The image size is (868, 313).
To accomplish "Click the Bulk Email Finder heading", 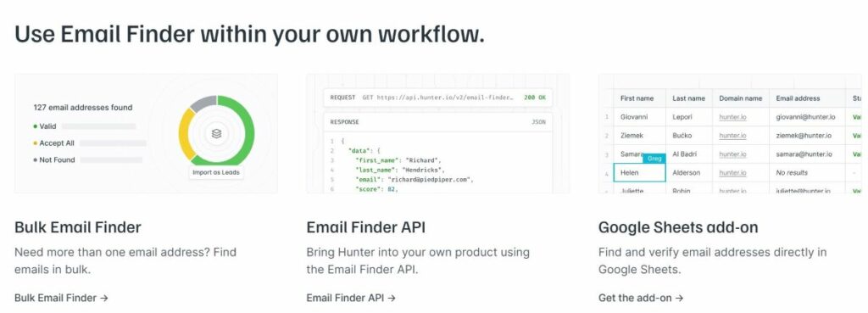I will [x=78, y=227].
